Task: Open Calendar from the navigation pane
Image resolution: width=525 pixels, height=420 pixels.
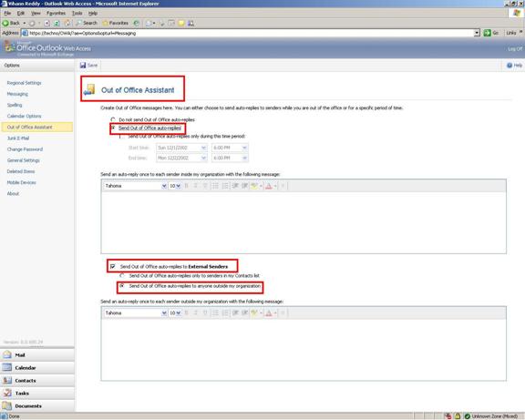Action: tap(36, 368)
